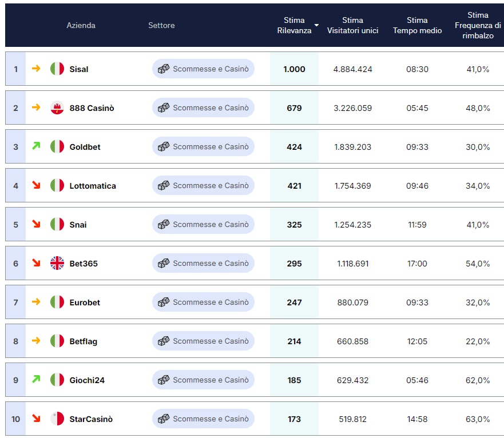
Task: Open the Lottomatica company name link
Action: (93, 186)
